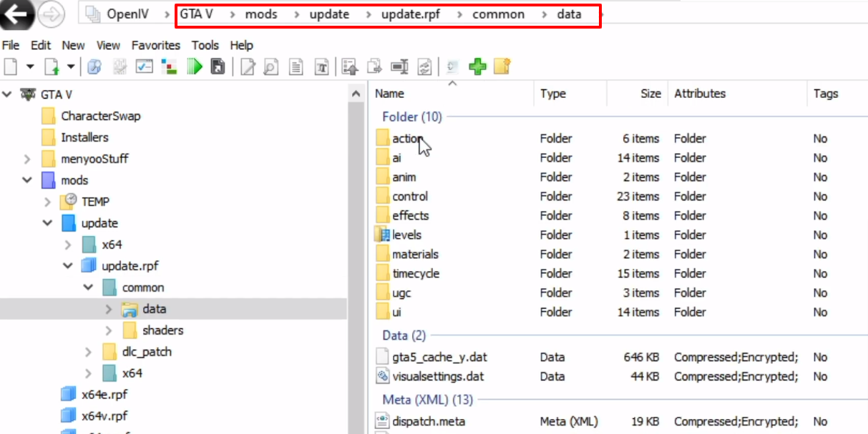Click the page with letter T icon

pyautogui.click(x=322, y=66)
